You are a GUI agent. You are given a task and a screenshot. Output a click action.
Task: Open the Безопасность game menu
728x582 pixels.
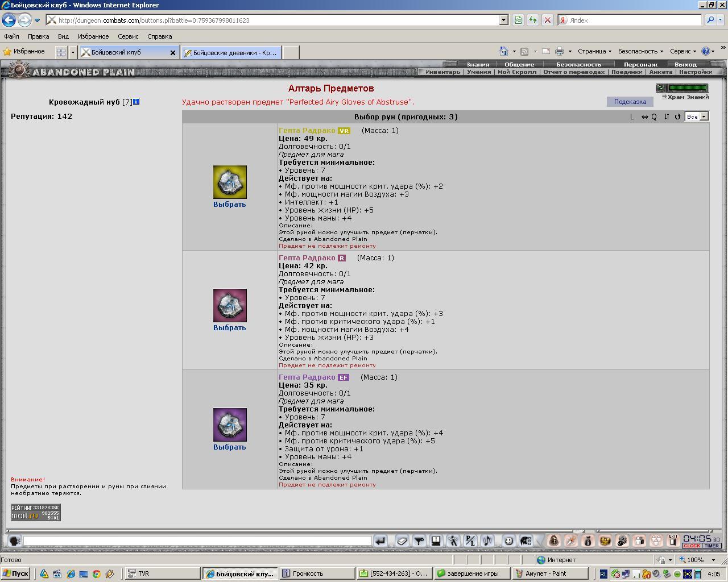pos(578,64)
